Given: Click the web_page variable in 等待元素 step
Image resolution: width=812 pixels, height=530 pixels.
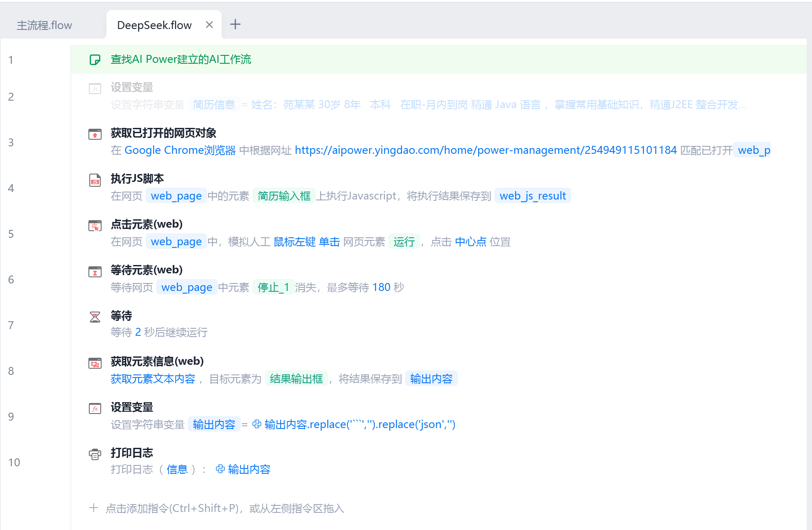Looking at the screenshot, I should click(x=187, y=287).
